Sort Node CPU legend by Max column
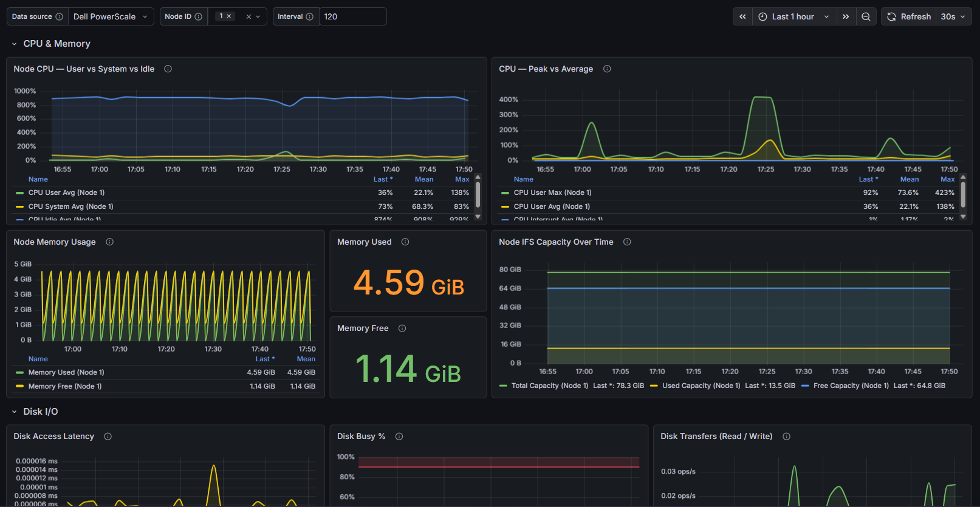This screenshot has width=980, height=507. click(462, 179)
